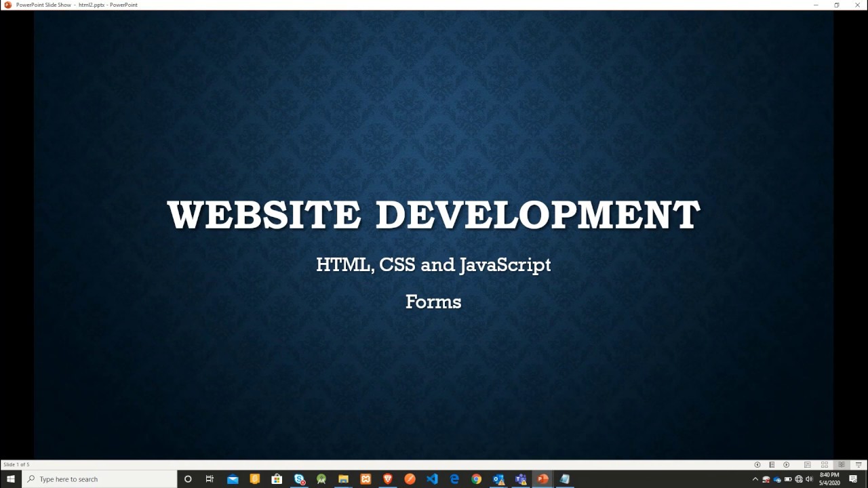Screen dimensions: 868x488
Task: Open the Windows Start menu
Action: tap(11, 479)
